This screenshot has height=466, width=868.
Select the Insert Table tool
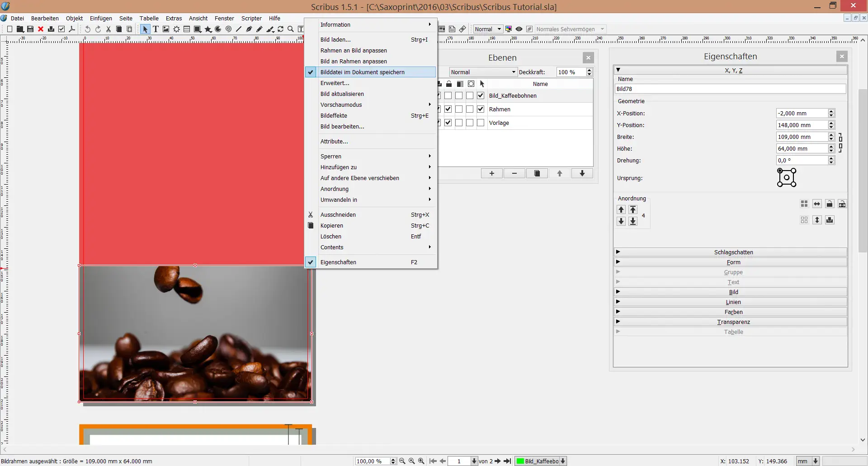pos(186,29)
